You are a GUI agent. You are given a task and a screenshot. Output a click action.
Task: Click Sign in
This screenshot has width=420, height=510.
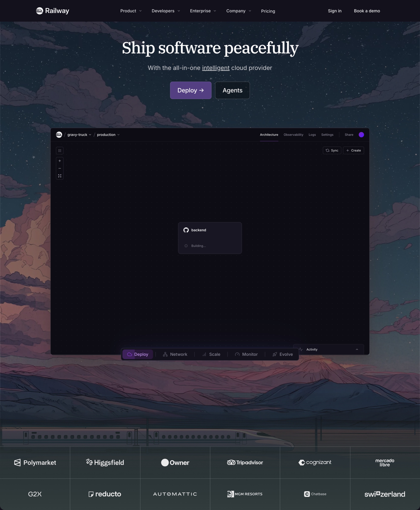[x=335, y=11]
